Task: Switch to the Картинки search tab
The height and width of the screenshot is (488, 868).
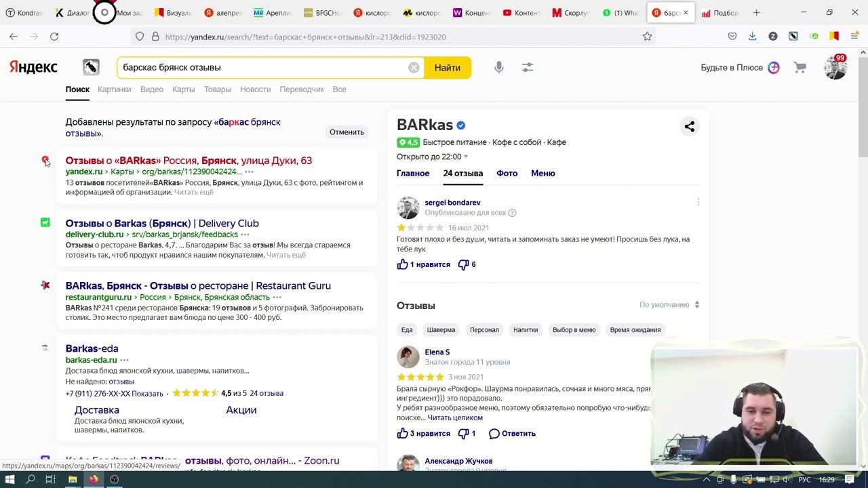Action: click(x=114, y=89)
